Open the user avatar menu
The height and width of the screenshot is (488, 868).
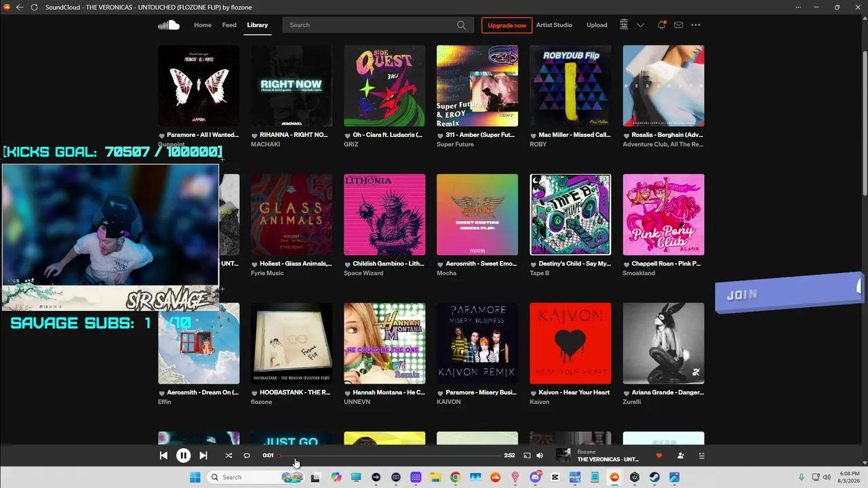[624, 25]
